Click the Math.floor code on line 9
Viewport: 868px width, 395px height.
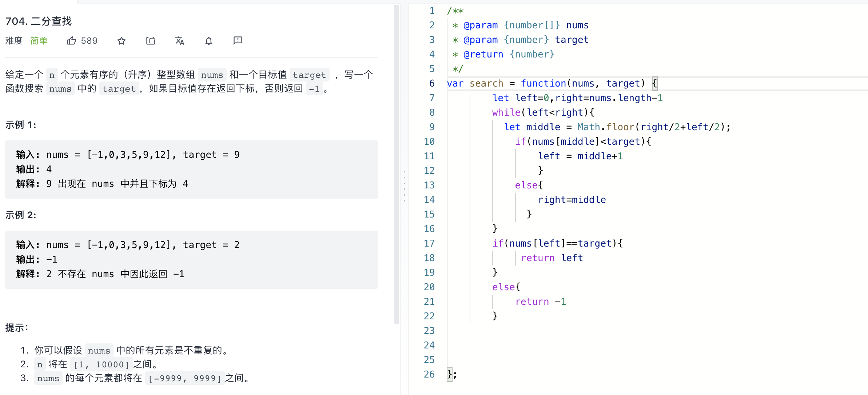pos(605,127)
